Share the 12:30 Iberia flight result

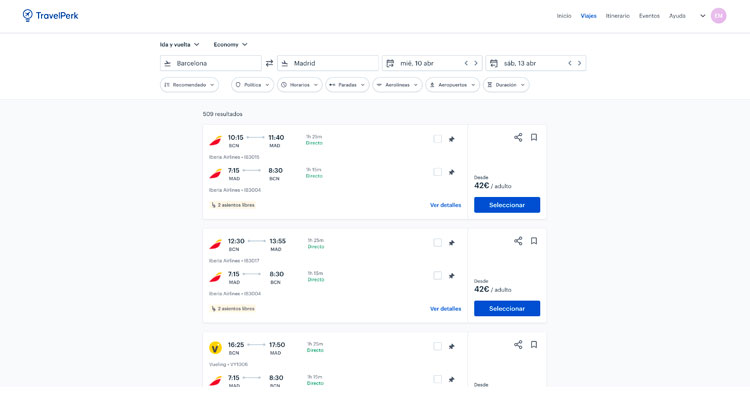tap(518, 241)
